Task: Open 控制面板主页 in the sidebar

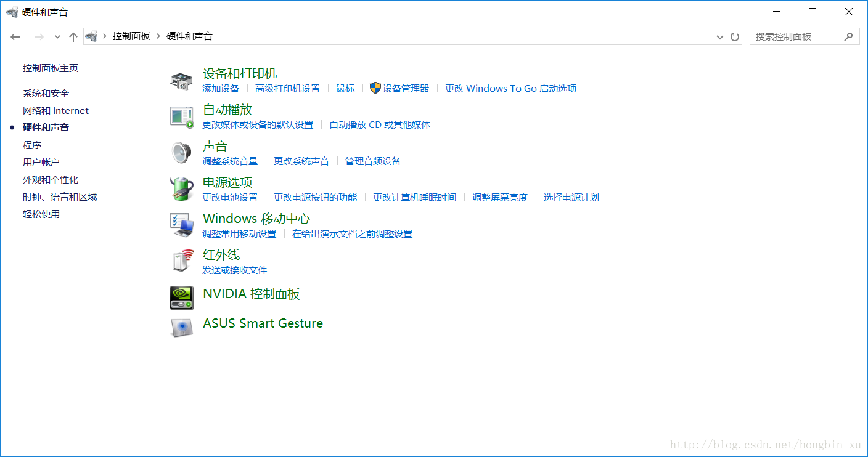Action: (x=51, y=68)
